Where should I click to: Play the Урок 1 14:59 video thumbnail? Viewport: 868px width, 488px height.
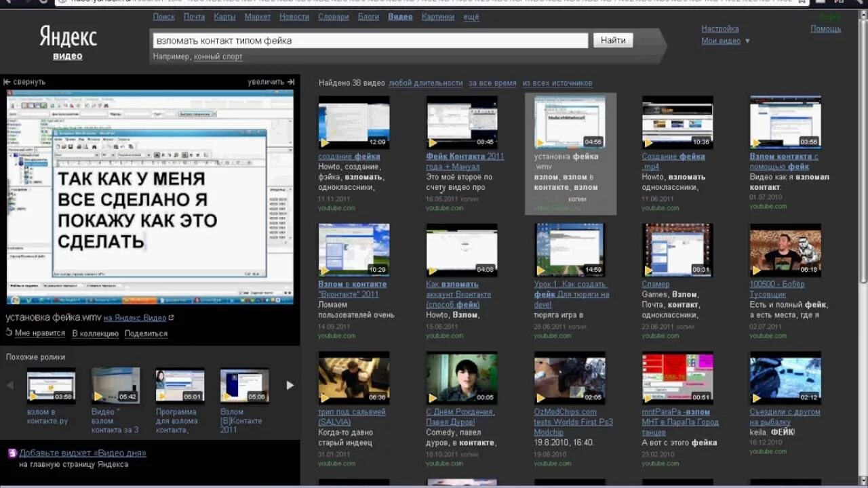[570, 250]
